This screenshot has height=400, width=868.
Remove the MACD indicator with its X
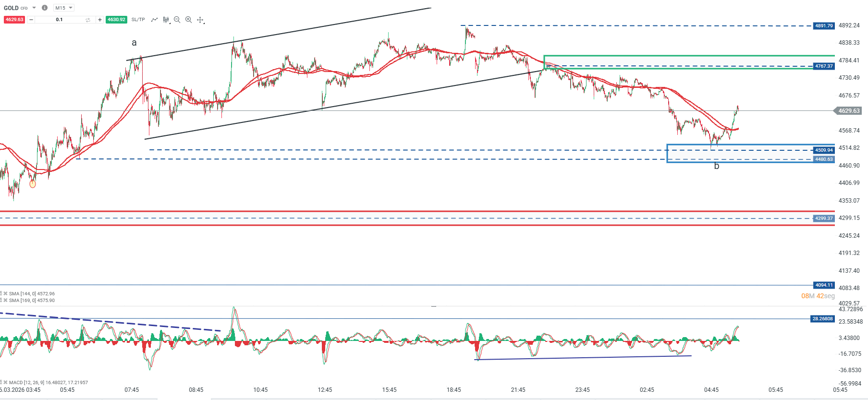6,383
